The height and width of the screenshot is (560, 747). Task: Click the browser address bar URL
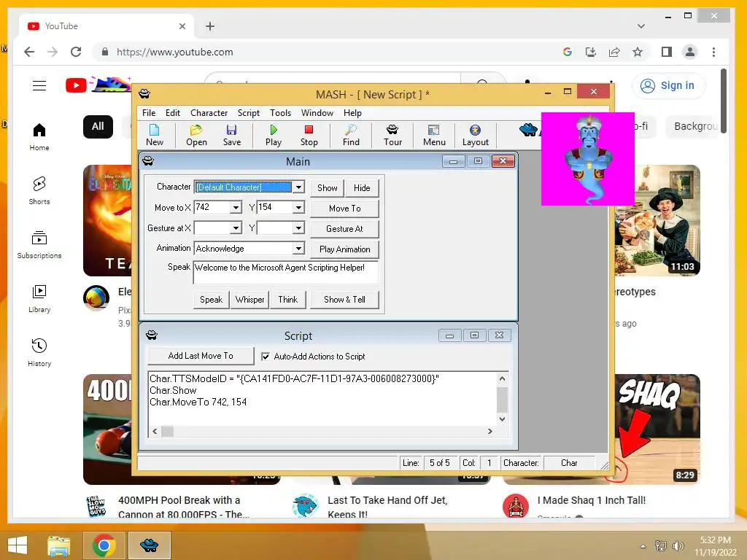tap(175, 52)
